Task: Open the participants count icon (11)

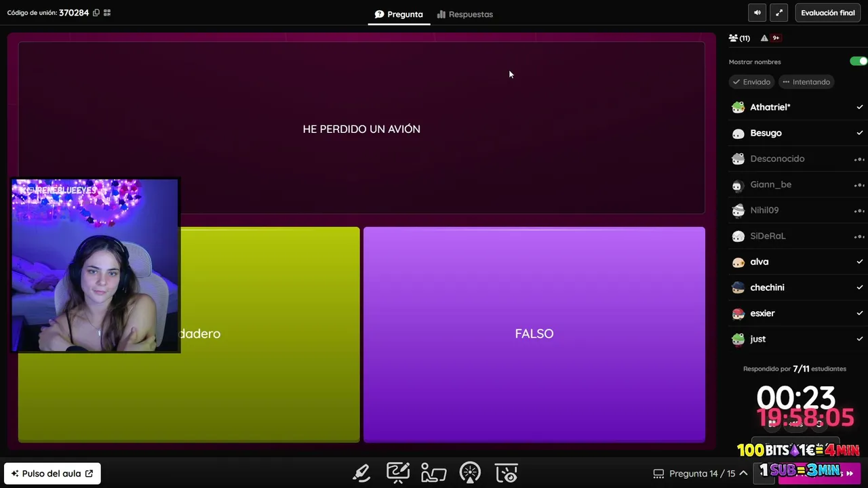Action: pos(739,39)
